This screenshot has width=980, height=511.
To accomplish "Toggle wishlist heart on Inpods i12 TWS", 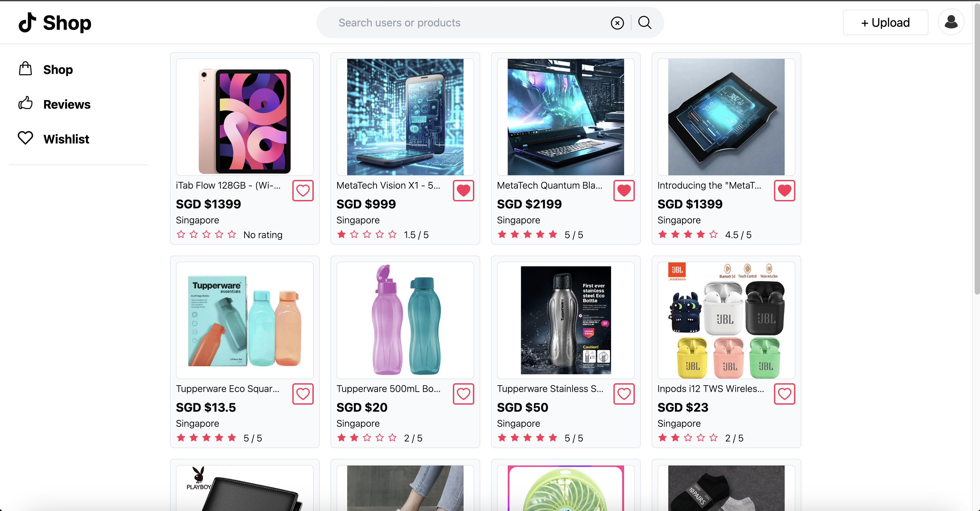I will coord(784,394).
